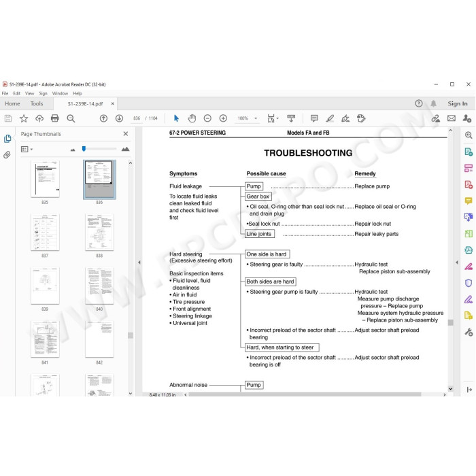Send file by email envelope icon
This screenshot has width=476, height=476.
tap(452, 118)
